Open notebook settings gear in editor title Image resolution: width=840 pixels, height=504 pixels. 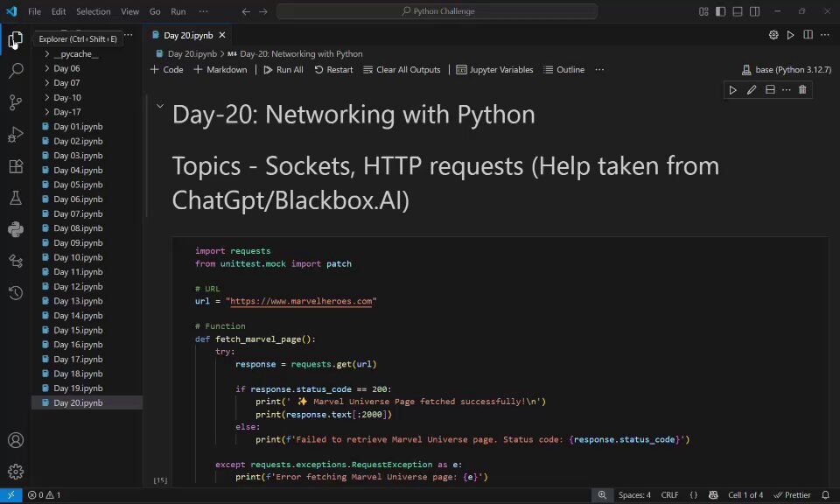773,35
